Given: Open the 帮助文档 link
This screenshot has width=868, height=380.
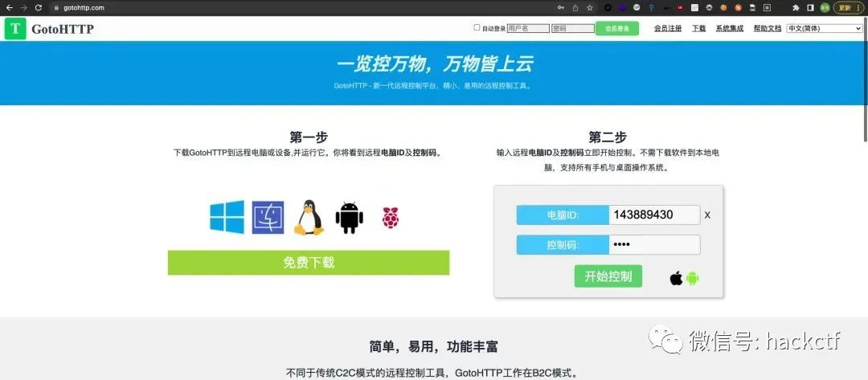Looking at the screenshot, I should tap(768, 28).
